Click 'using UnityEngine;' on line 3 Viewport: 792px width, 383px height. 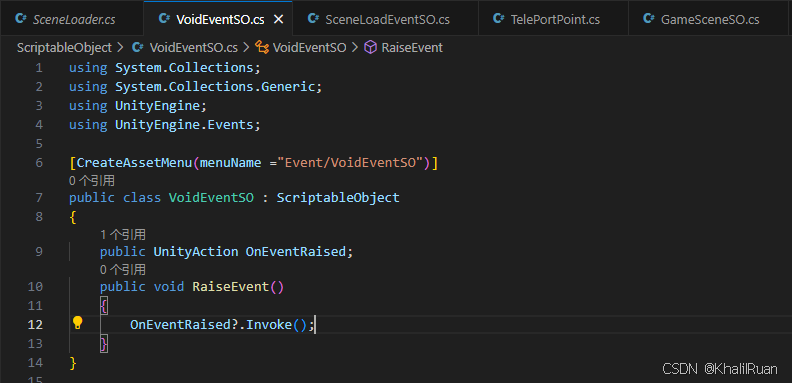[138, 106]
